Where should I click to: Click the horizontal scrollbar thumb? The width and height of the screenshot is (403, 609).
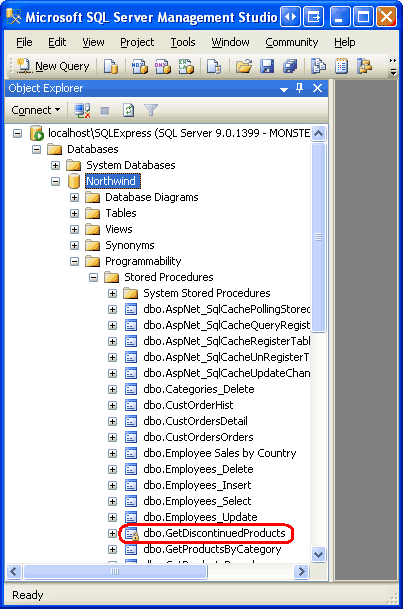click(115, 571)
